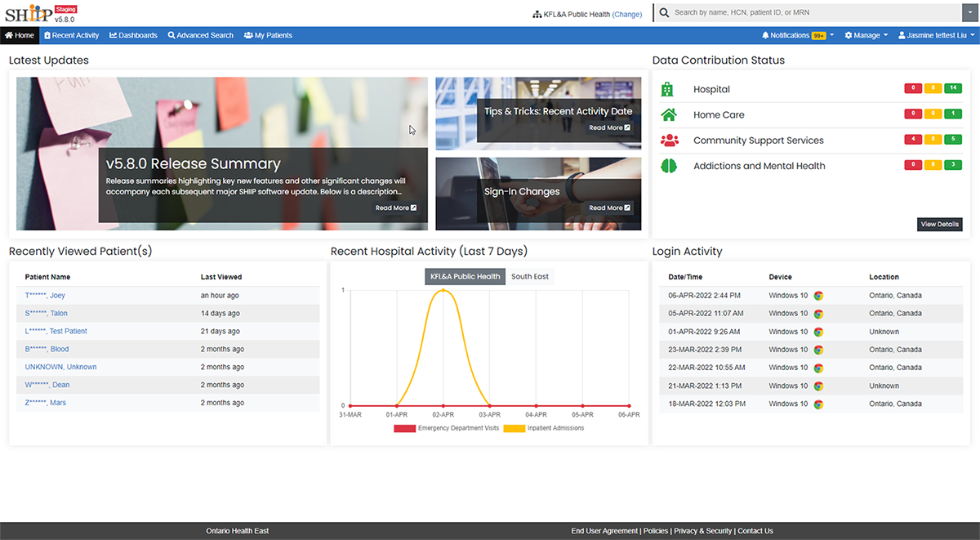Open patient W******, Dean

pos(47,386)
